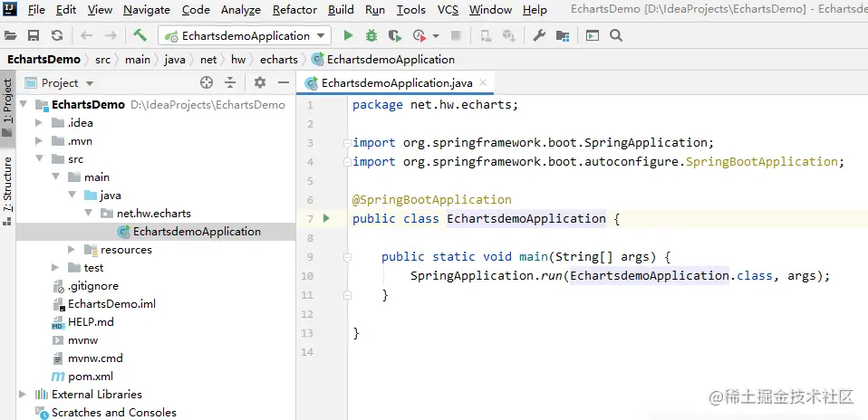868x420 pixels.
Task: Toggle the 1: Project side tool window
Action: [x=8, y=109]
